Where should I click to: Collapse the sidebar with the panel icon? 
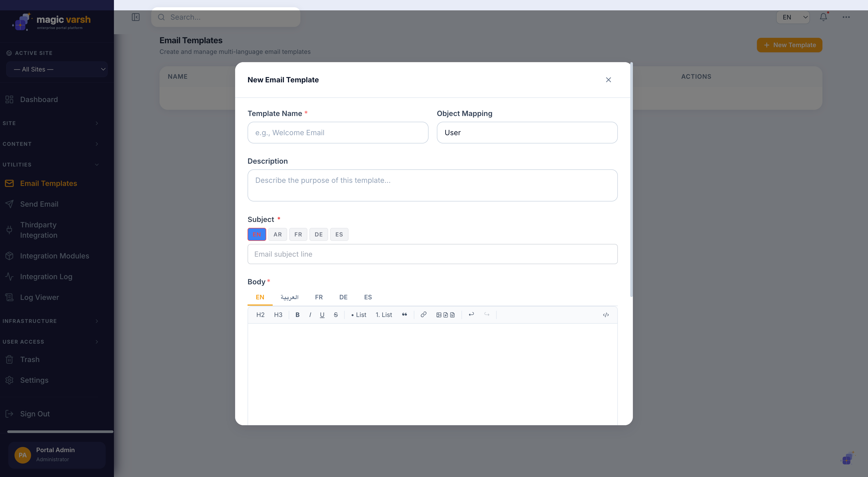tap(135, 17)
